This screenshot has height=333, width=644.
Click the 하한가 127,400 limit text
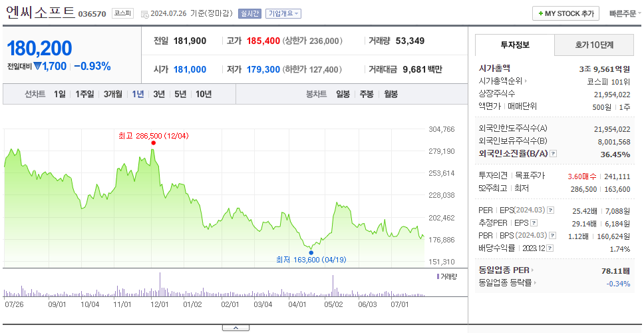point(313,69)
